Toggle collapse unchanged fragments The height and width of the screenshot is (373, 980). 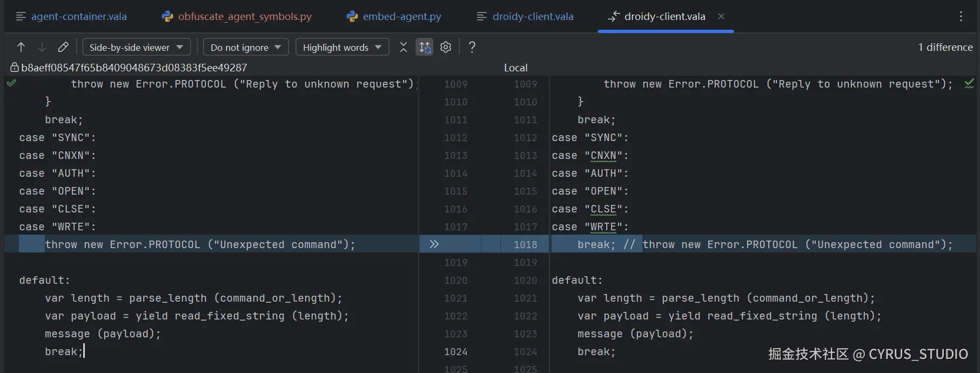point(403,47)
